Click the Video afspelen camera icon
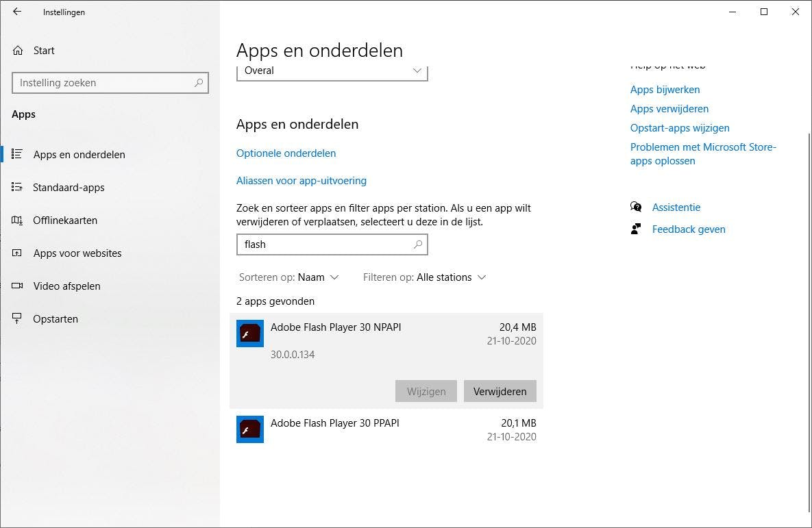This screenshot has width=812, height=528. tap(17, 286)
